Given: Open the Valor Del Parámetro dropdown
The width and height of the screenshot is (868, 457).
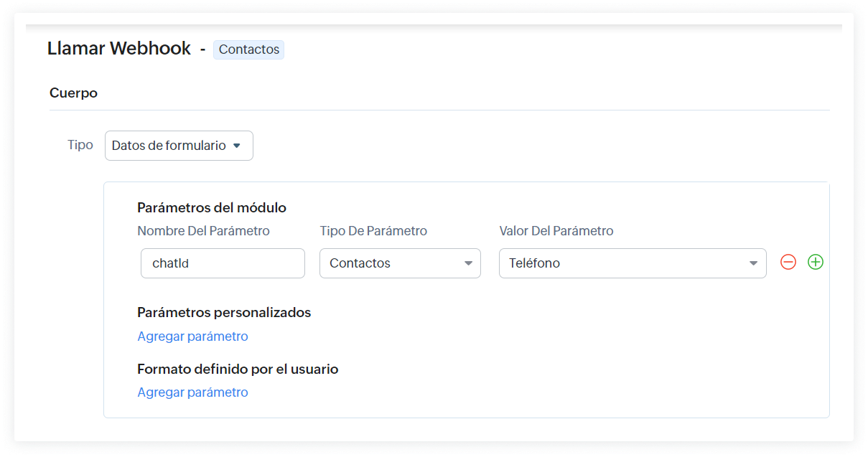Looking at the screenshot, I should 632,263.
